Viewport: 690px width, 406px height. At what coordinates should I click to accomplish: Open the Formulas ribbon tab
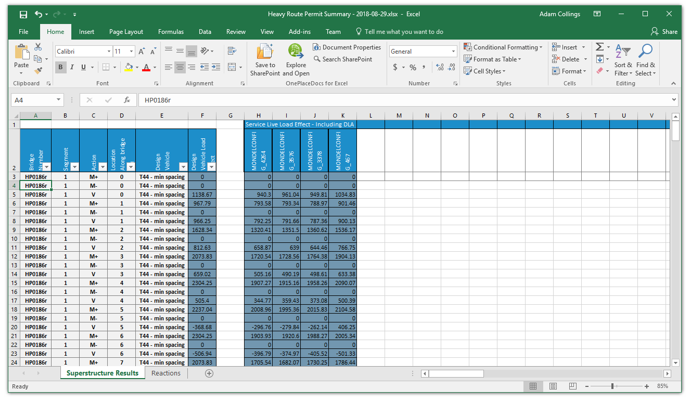click(x=171, y=32)
